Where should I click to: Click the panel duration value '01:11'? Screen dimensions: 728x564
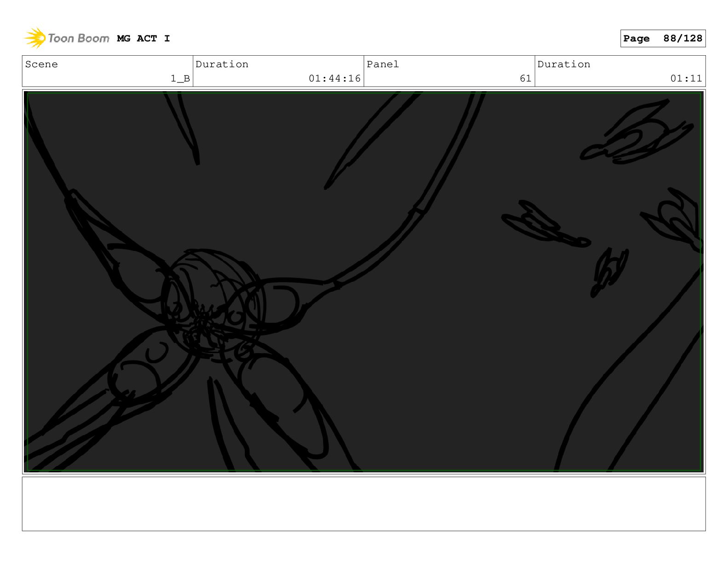pyautogui.click(x=686, y=79)
